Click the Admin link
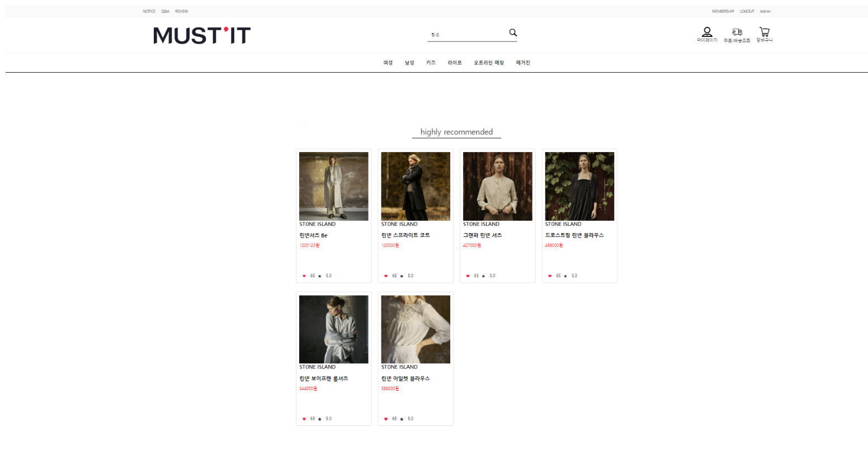868x465 pixels. pos(765,11)
